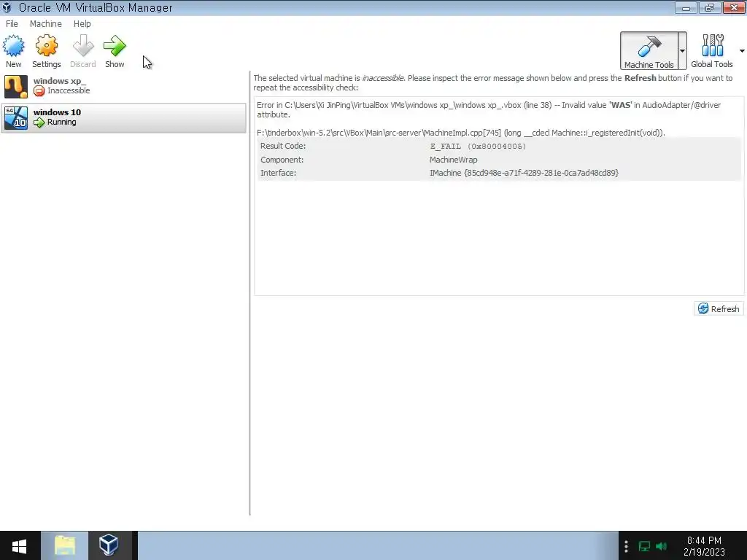Minimize the VirtualBox Manager window

pyautogui.click(x=686, y=7)
